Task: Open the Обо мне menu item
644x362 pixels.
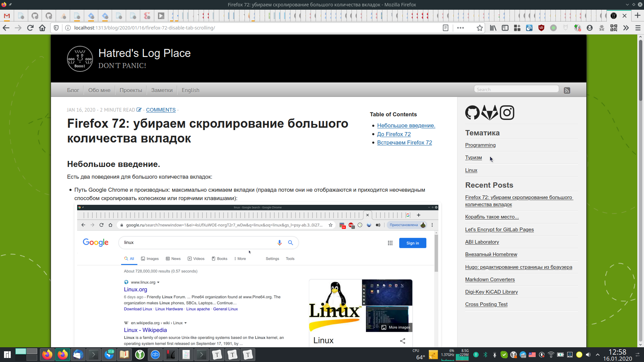Action: point(99,90)
